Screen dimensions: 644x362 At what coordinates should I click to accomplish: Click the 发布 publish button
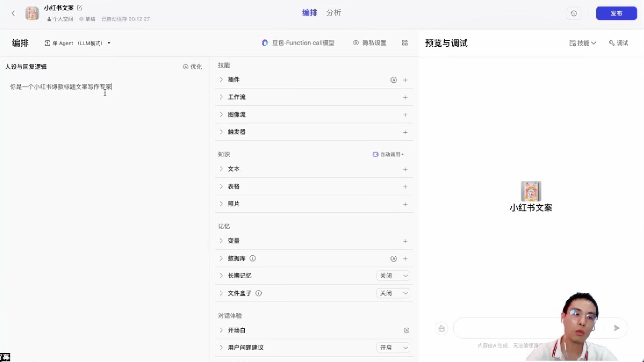point(616,13)
